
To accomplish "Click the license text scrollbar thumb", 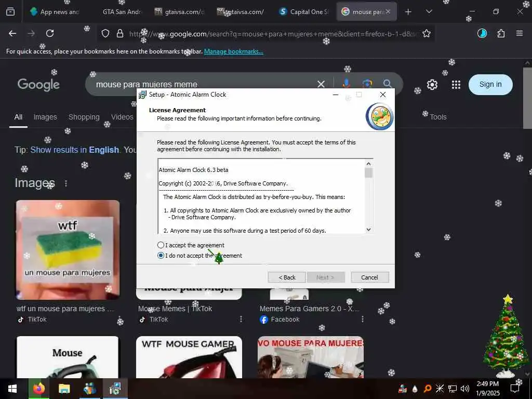I will [x=368, y=173].
